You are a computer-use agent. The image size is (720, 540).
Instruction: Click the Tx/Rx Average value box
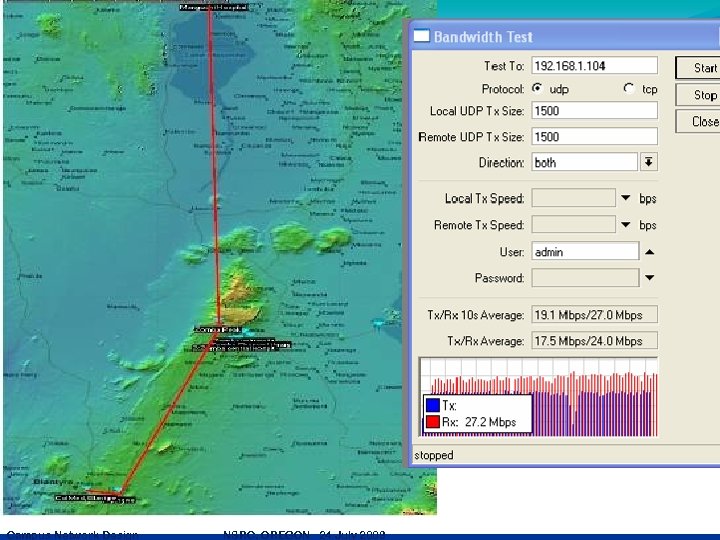coord(594,341)
